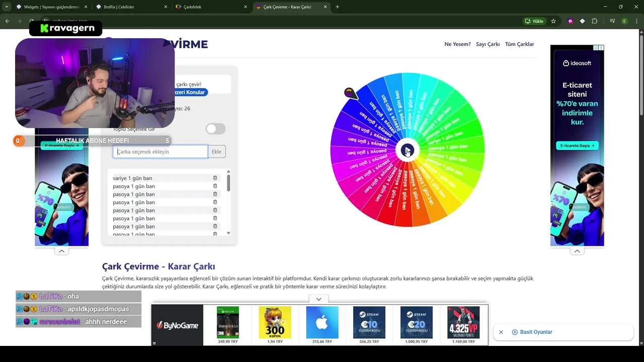Switch to the Çarkıfelek tab
Screen dimensions: 644x362
(x=211, y=7)
